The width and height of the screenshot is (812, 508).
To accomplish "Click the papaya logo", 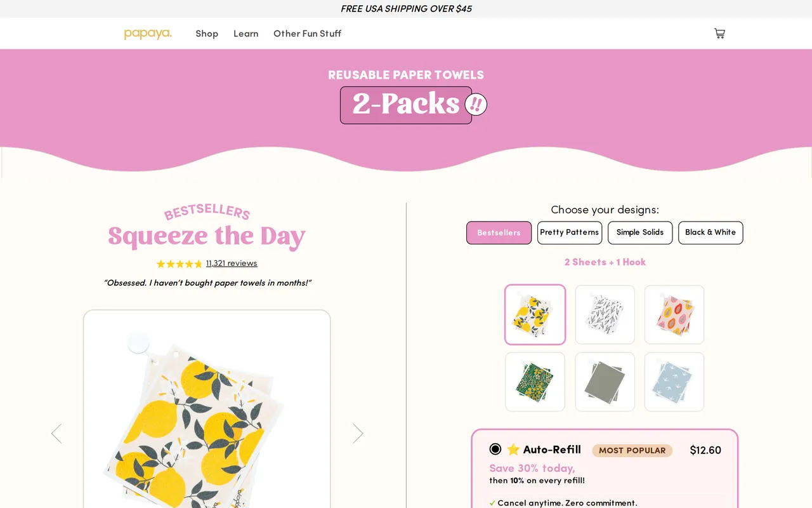I will coord(148,34).
